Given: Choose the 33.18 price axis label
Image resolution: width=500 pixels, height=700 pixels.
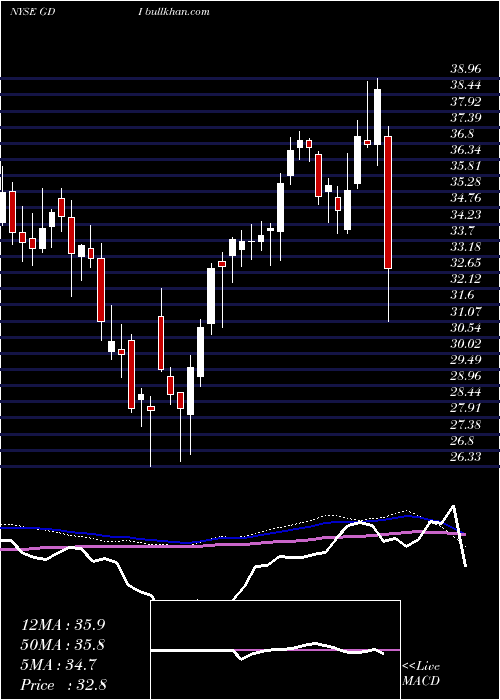Looking at the screenshot, I should pyautogui.click(x=466, y=247).
